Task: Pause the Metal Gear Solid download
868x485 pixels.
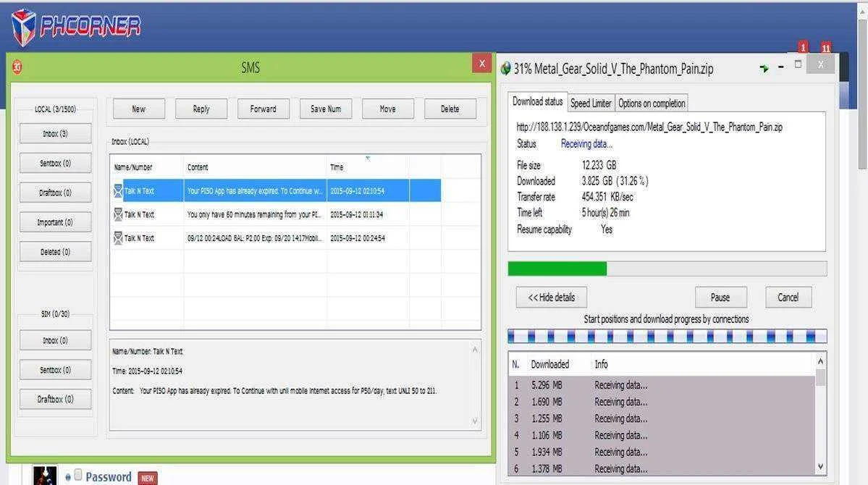Action: 721,298
